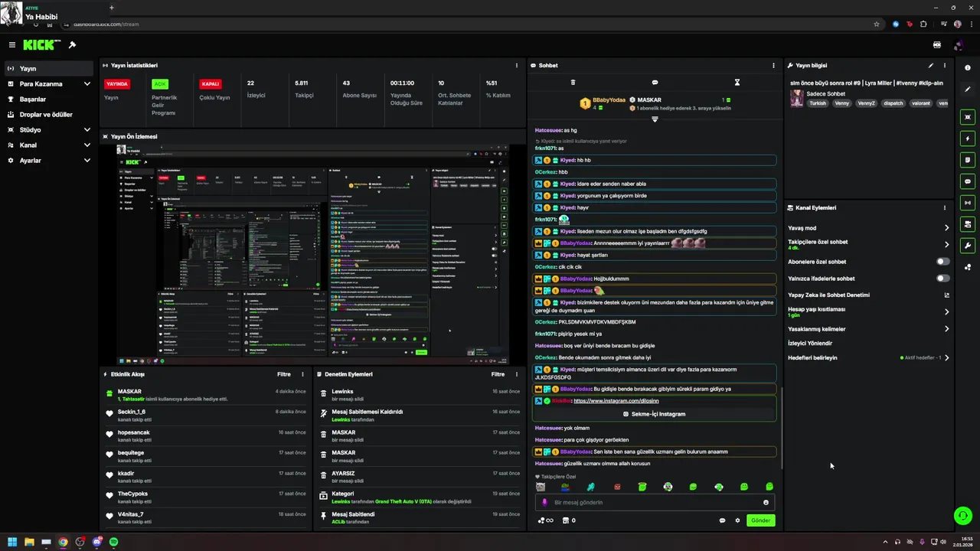Screen dimensions: 980x551
Task: Click the channel points infinity icon
Action: click(x=545, y=520)
